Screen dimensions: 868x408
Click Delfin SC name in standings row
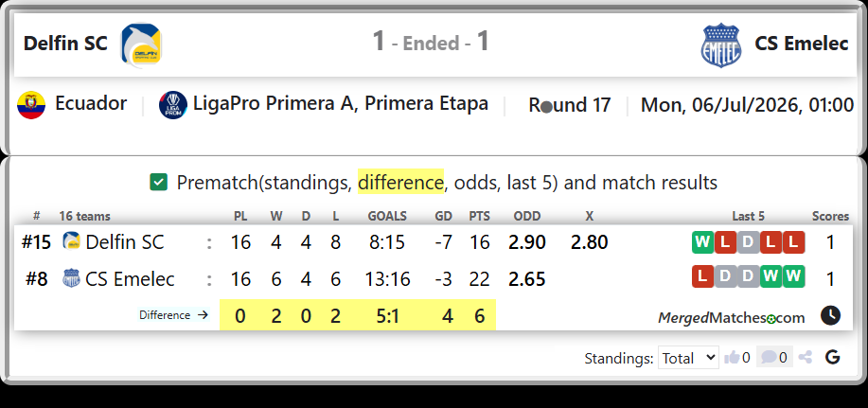point(125,242)
